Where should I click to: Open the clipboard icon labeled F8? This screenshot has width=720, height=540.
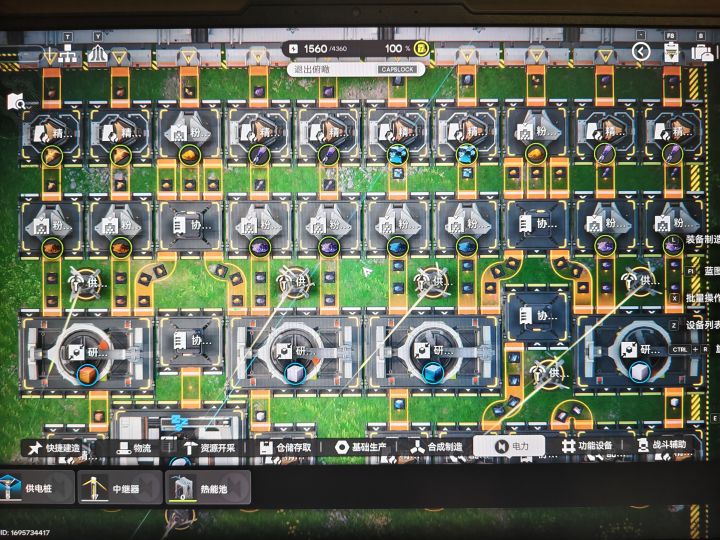click(671, 51)
